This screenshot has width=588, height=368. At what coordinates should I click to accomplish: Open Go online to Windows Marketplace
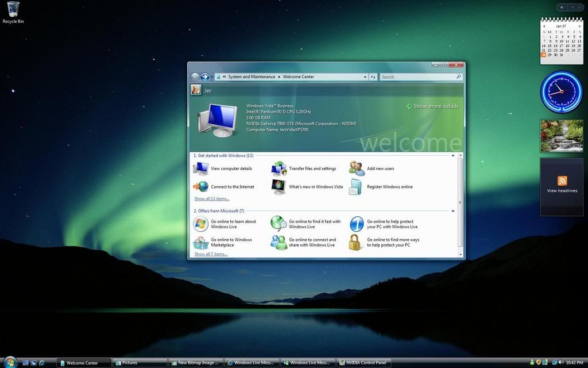coord(223,242)
